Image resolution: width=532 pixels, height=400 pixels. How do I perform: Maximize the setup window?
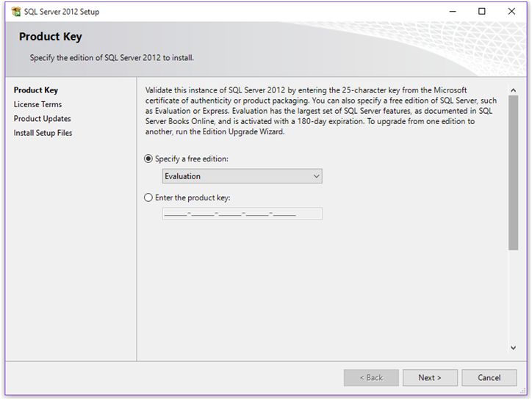[x=481, y=12]
